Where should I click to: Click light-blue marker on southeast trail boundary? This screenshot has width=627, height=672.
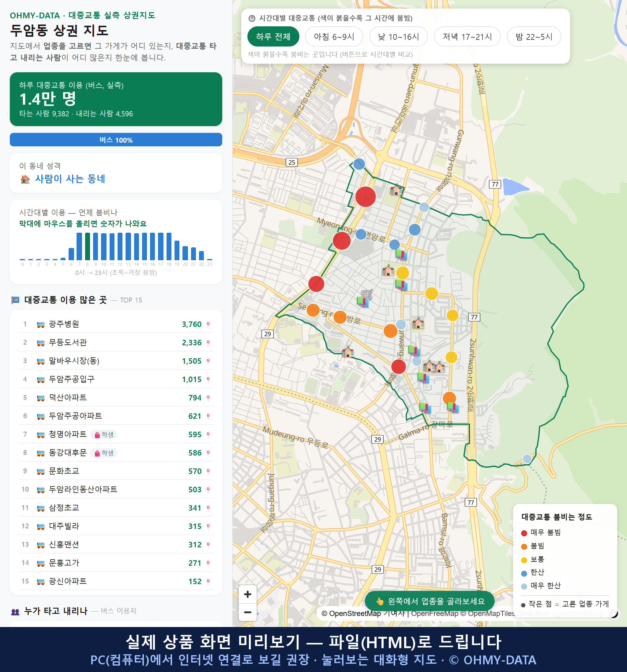(527, 459)
